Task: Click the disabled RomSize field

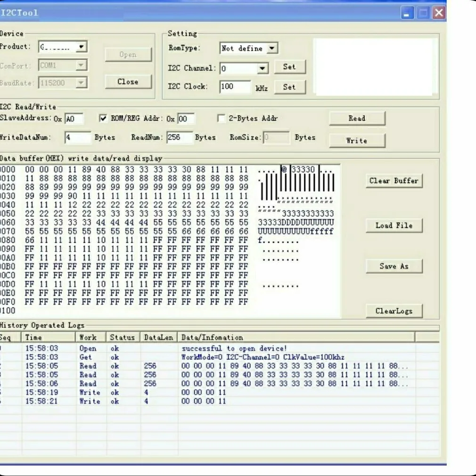Action: point(276,138)
